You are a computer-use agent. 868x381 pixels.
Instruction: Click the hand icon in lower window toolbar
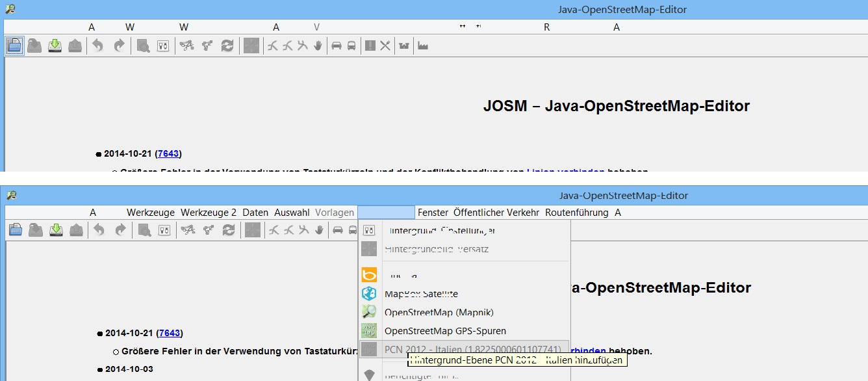318,229
